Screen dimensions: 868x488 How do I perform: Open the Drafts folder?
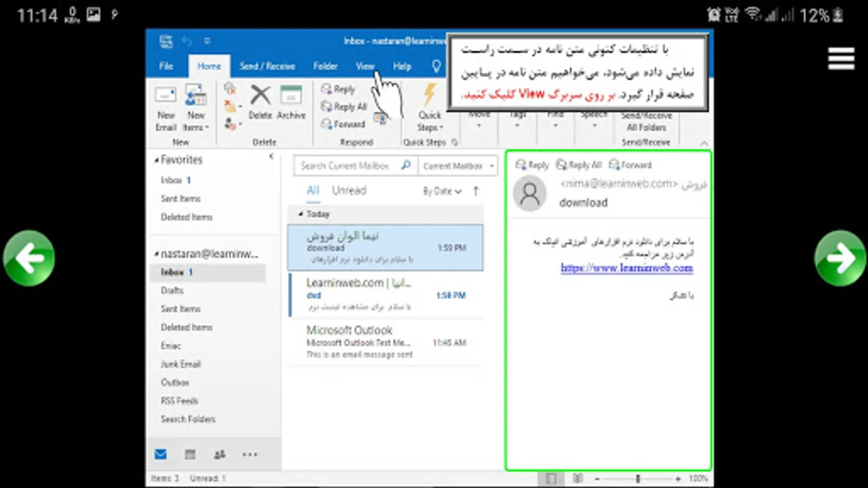click(173, 290)
